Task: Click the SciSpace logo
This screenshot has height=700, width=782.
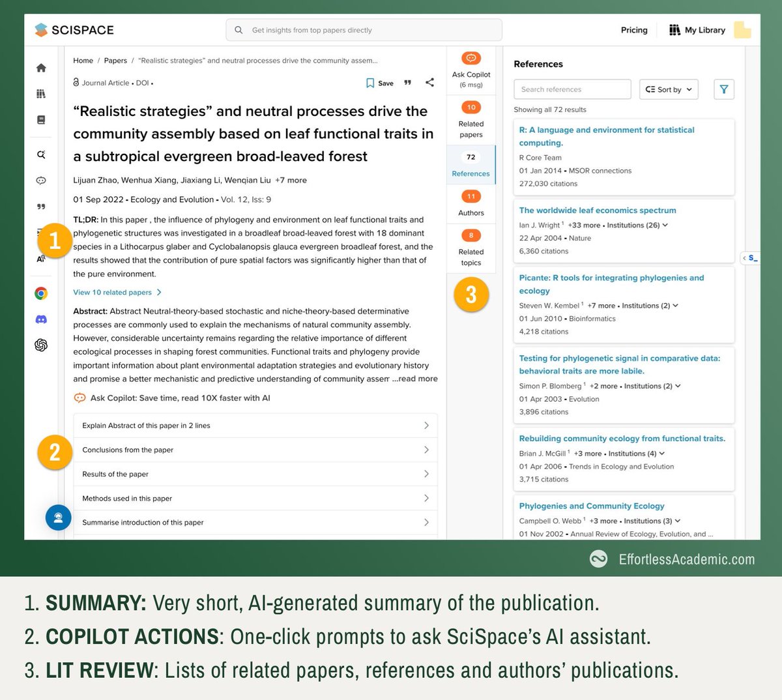Action: (x=74, y=30)
